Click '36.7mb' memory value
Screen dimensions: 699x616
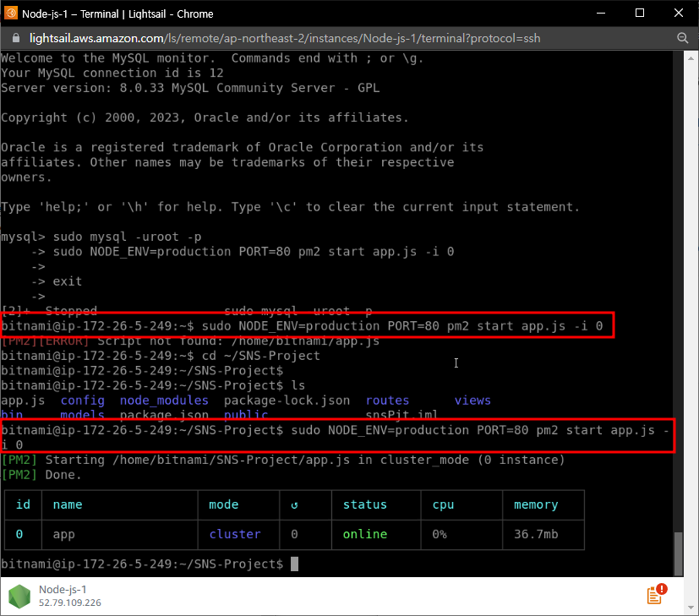[x=536, y=534]
